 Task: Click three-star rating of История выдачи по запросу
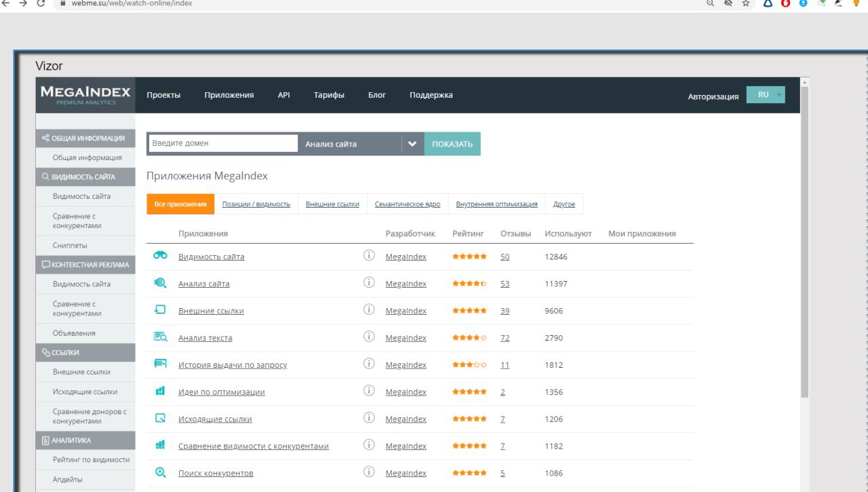[x=469, y=364]
